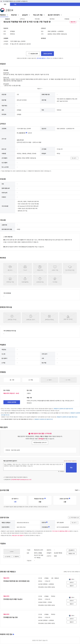Open remedy.kocsc.or.kr link
80x644 pixels.
(21, 479)
